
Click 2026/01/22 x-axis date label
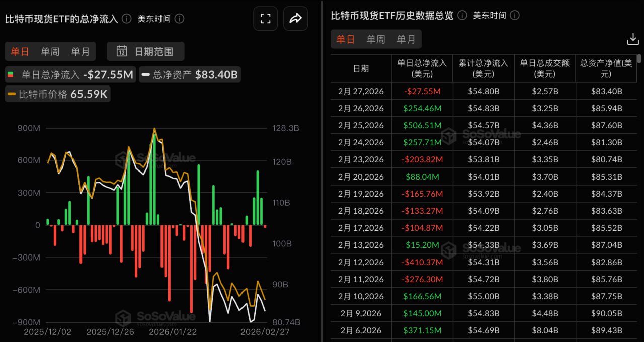click(173, 332)
